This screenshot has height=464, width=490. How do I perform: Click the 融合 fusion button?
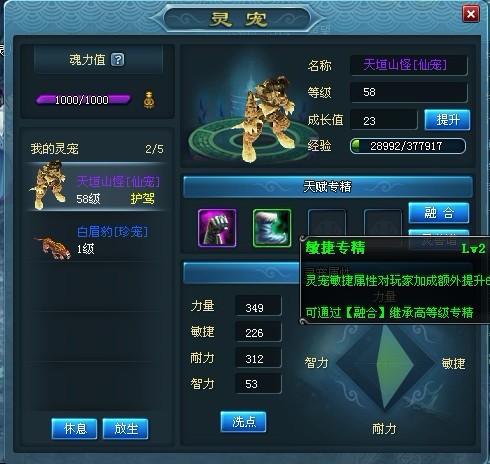(x=439, y=213)
